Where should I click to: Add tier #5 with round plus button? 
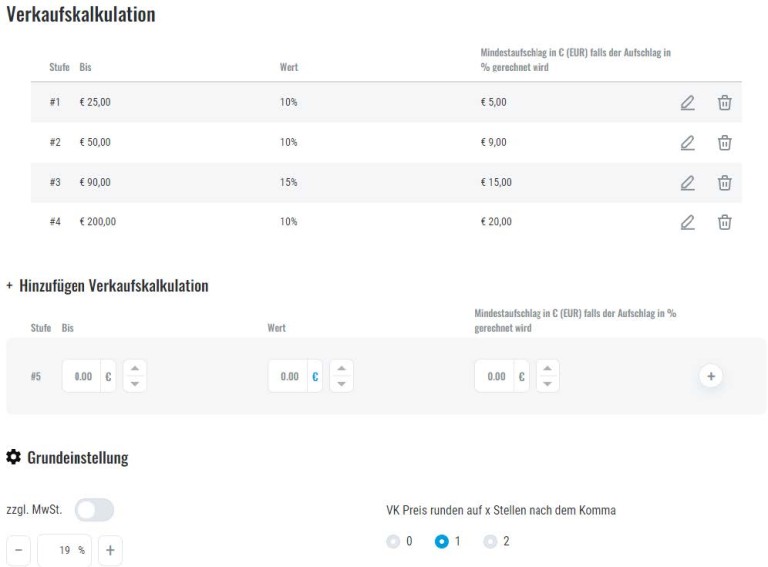711,376
